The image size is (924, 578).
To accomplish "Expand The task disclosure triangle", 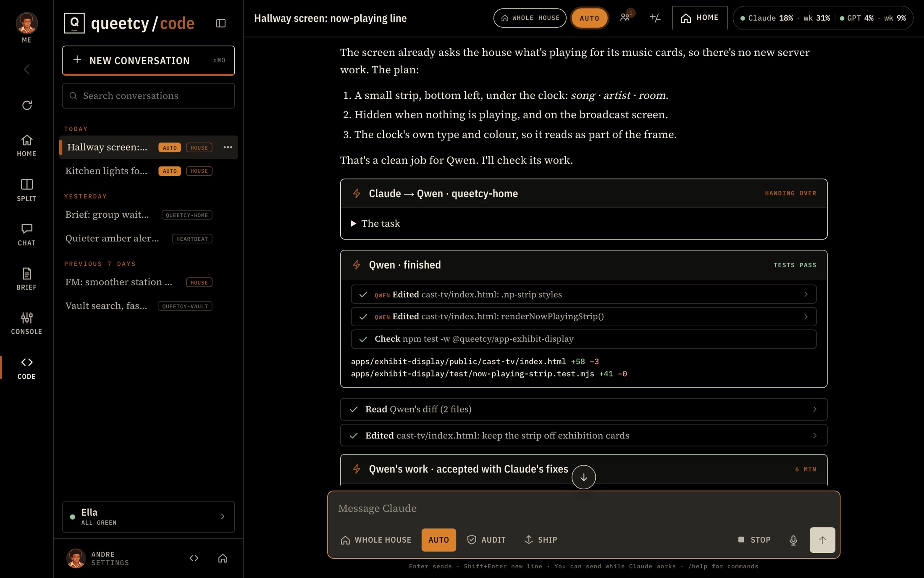I will (354, 224).
